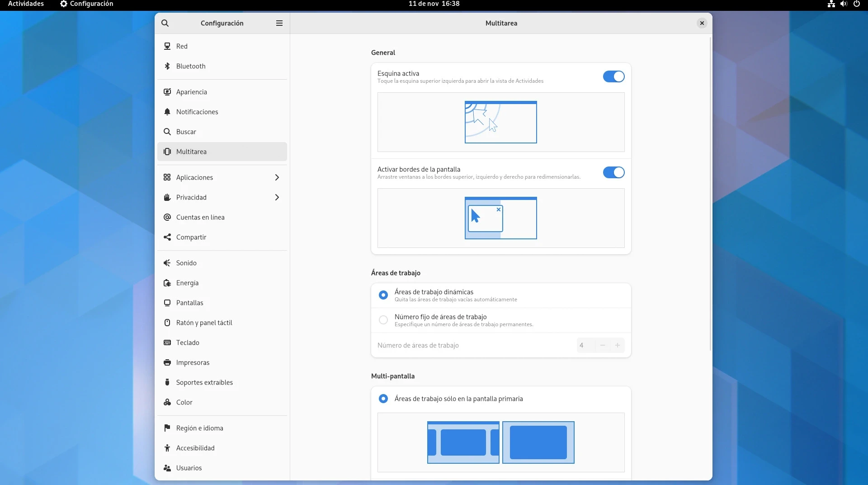Choose Áreas de trabajo dinámicas radio button

click(x=383, y=295)
